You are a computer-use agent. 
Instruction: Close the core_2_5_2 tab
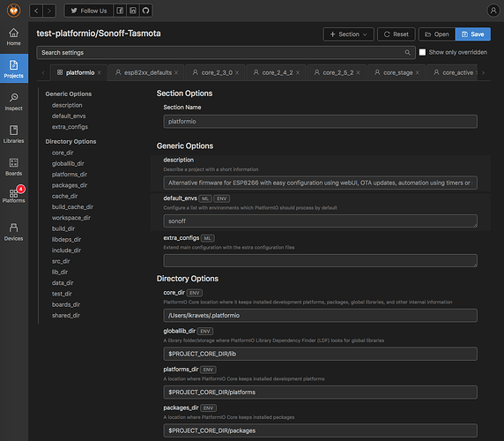click(x=358, y=72)
